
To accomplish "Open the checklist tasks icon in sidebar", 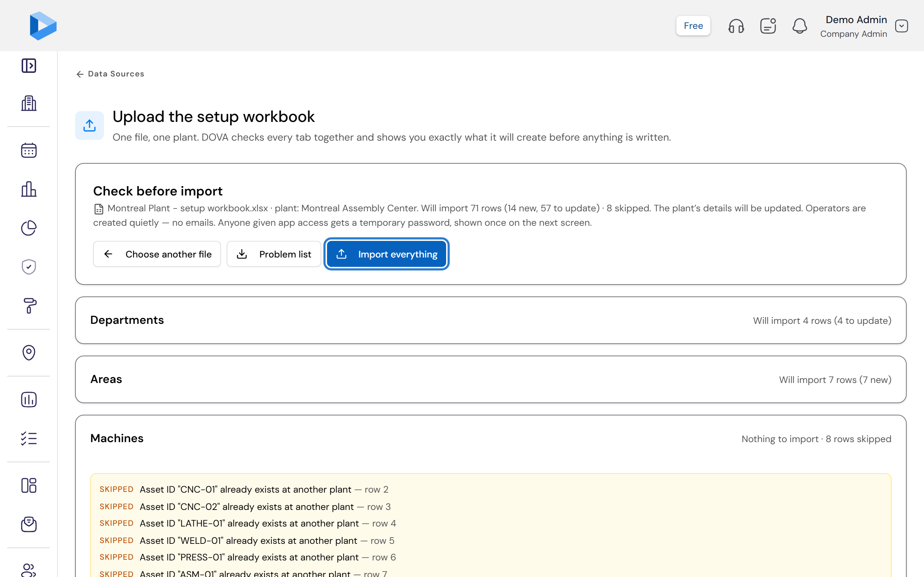I will pos(29,439).
